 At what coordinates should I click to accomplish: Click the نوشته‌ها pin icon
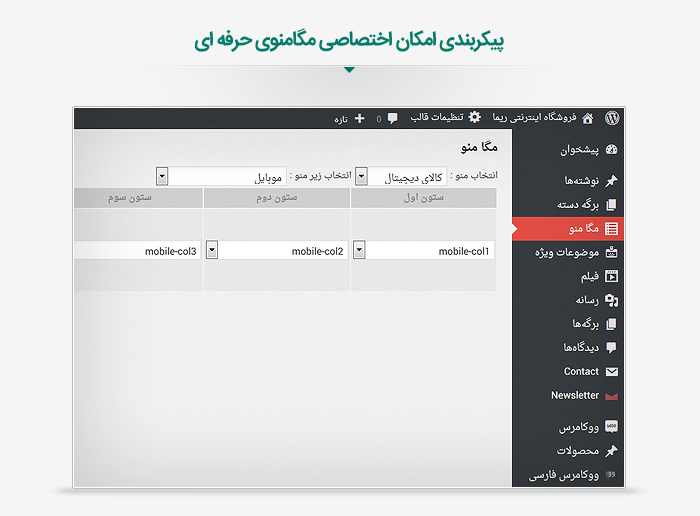click(611, 181)
